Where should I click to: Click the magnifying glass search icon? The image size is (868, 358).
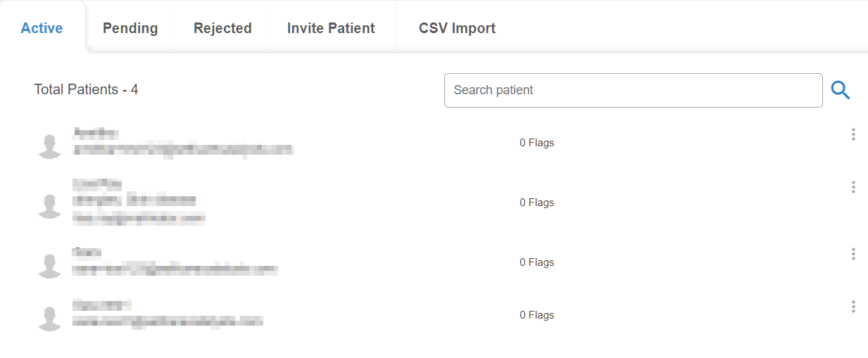click(x=841, y=90)
